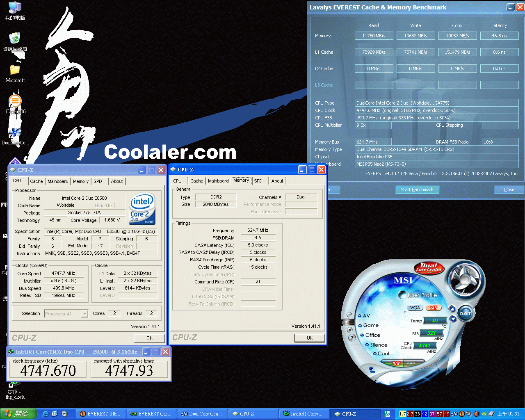Click the Core Speed 4747.7 MHz field
Image resolution: width=525 pixels, height=420 pixels.
click(x=64, y=273)
